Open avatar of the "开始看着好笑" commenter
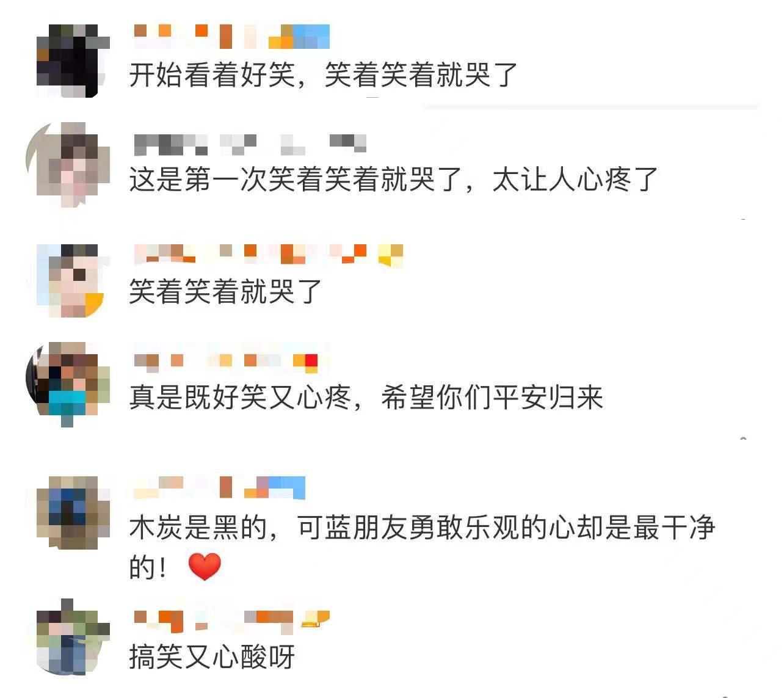Image resolution: width=784 pixels, height=698 pixels. pyautogui.click(x=73, y=60)
